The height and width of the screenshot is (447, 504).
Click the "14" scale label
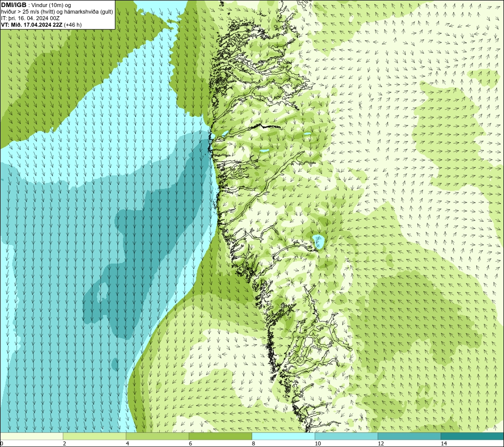[x=444, y=443]
